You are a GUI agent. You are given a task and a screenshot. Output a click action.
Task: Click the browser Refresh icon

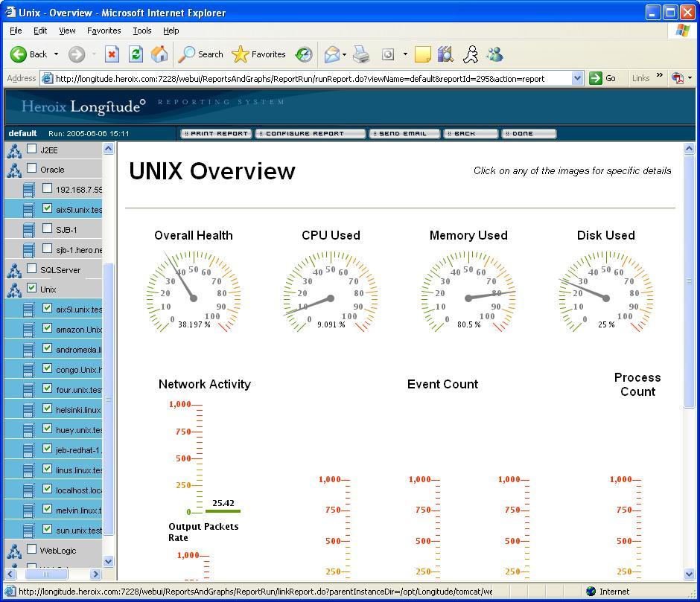click(x=136, y=54)
